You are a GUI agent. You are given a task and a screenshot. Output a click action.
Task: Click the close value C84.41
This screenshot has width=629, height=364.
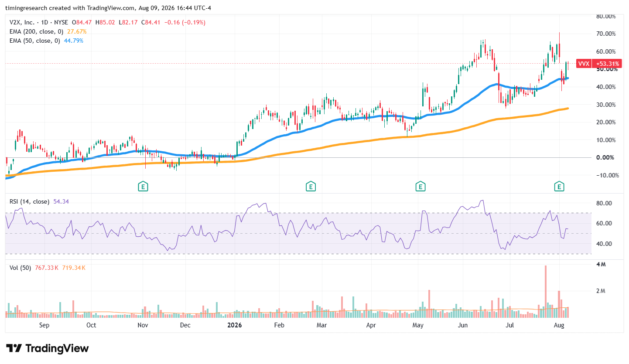(x=151, y=22)
